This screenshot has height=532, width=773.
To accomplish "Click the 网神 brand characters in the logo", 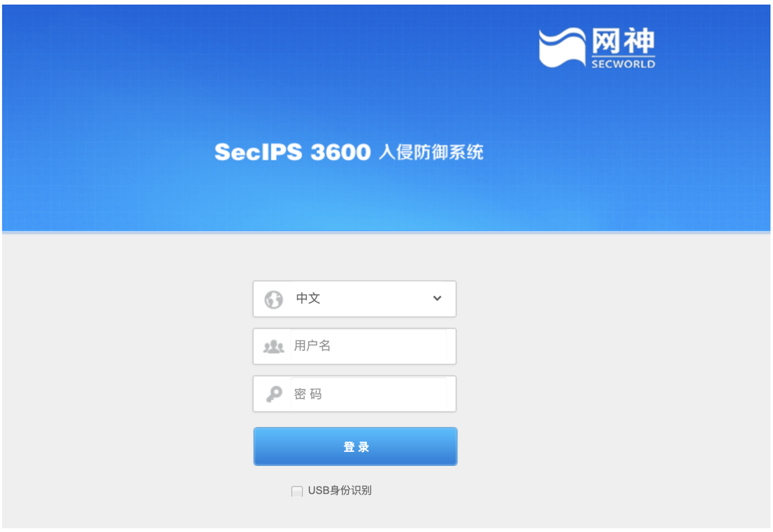I will coord(623,41).
